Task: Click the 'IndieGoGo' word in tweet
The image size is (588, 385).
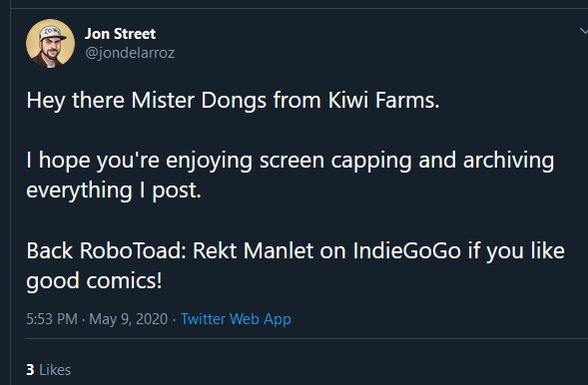Action: click(407, 250)
